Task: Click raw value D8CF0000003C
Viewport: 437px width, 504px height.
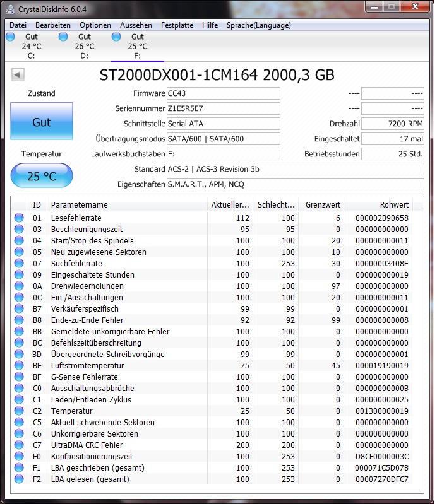Action: (382, 457)
